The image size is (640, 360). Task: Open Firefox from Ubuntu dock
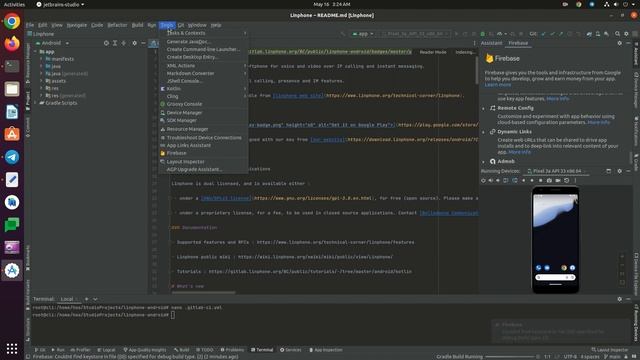(x=12, y=43)
